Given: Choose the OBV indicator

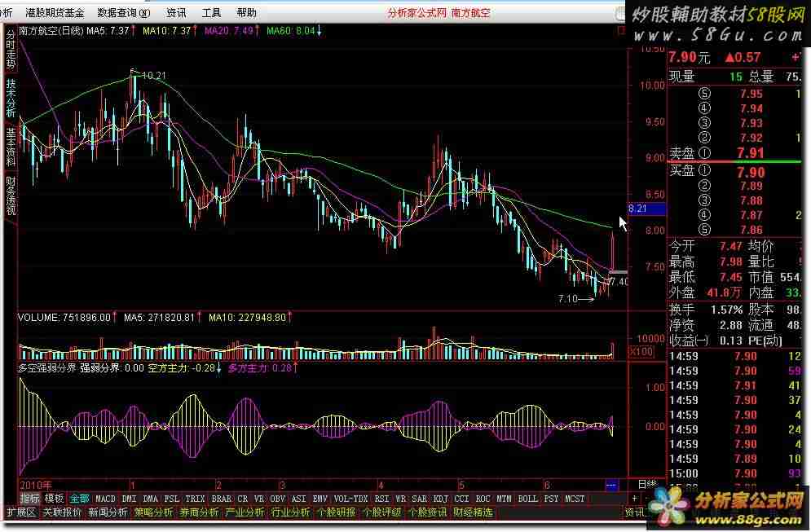Looking at the screenshot, I should point(278,499).
